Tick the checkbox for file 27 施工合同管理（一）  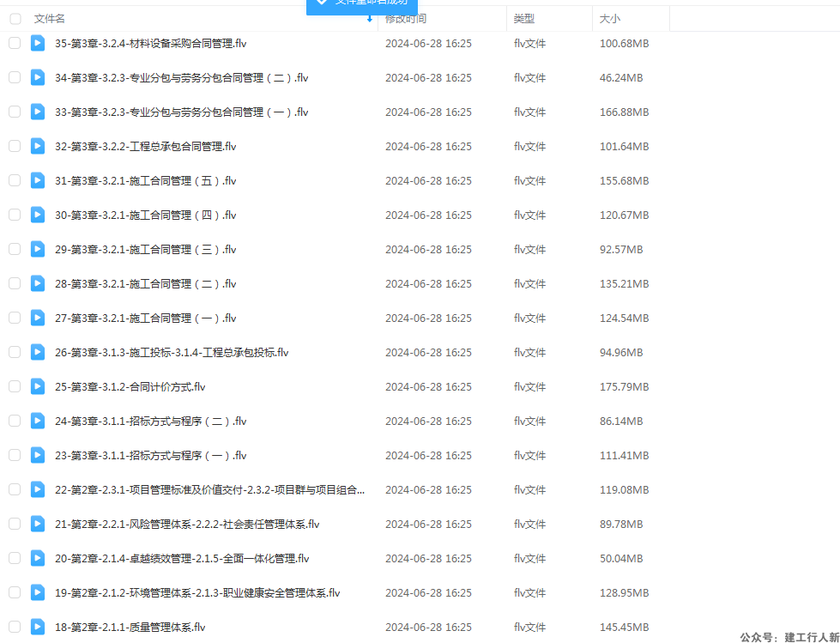pyautogui.click(x=15, y=318)
